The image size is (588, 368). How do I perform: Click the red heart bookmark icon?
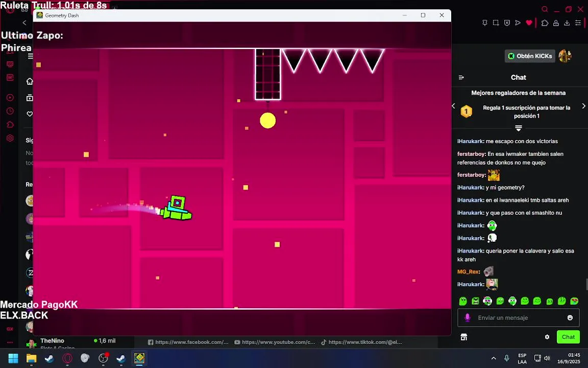point(529,23)
